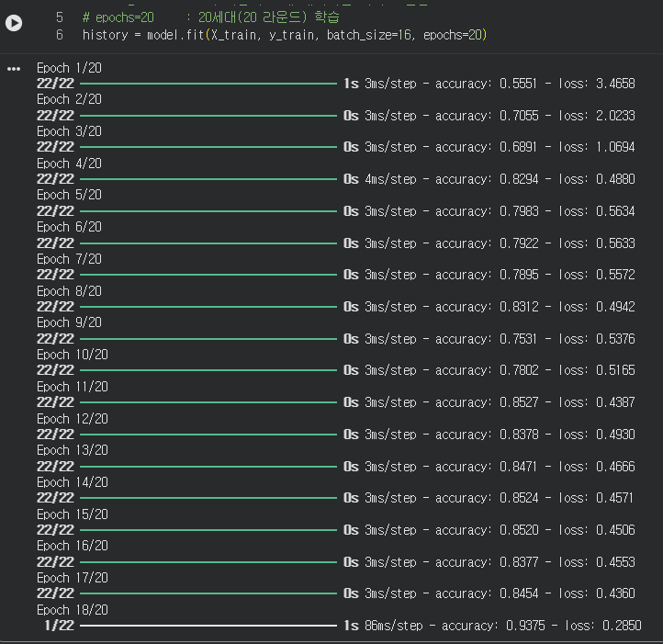Click the model.fit code on line 6
663x644 pixels.
[x=284, y=35]
